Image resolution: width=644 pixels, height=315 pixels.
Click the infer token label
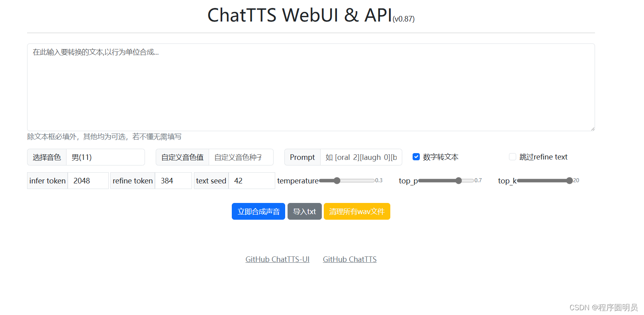47,181
